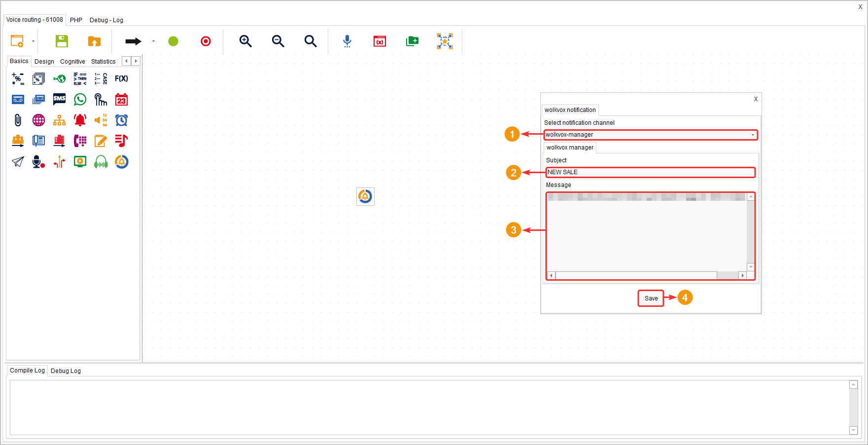
Task: Save the routing with green floppy icon
Action: coord(62,41)
